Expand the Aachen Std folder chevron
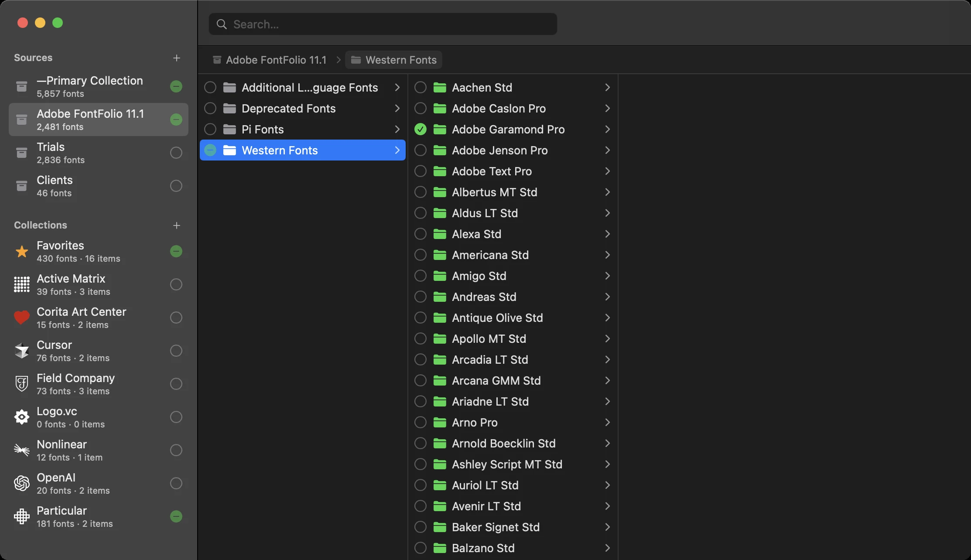971x560 pixels. coord(607,88)
